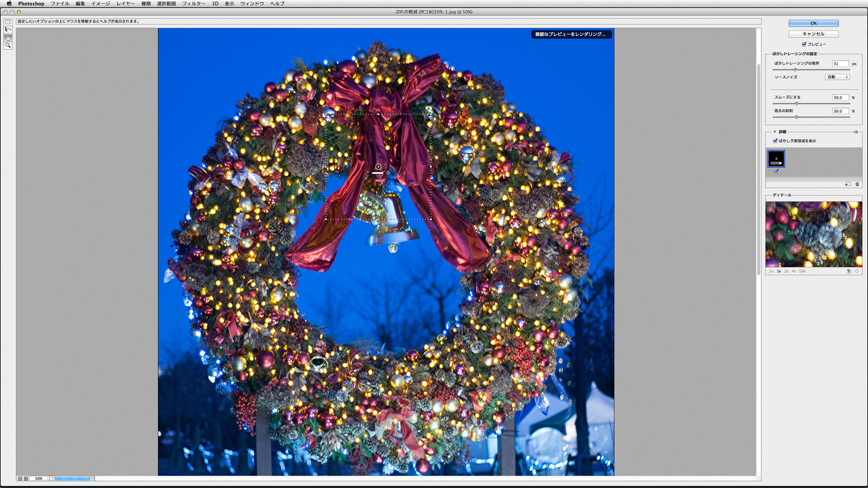Viewport: 868px width, 488px height.
Task: Uncheck the checkbox below blur trace thumbnail
Action: coord(776,171)
